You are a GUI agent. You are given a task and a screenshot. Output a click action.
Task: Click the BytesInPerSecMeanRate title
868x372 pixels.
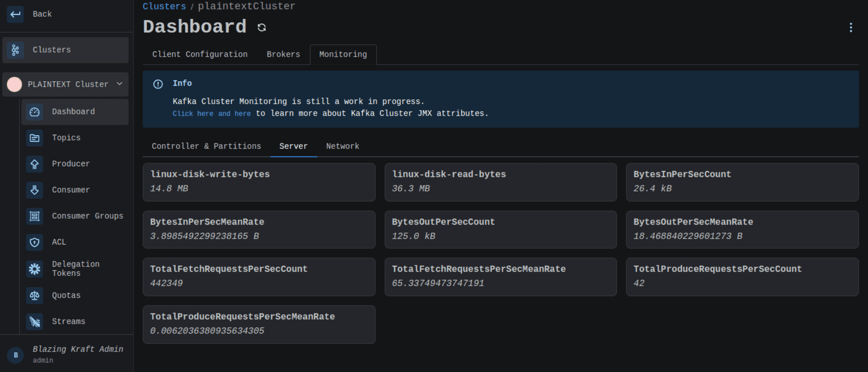[x=207, y=222]
